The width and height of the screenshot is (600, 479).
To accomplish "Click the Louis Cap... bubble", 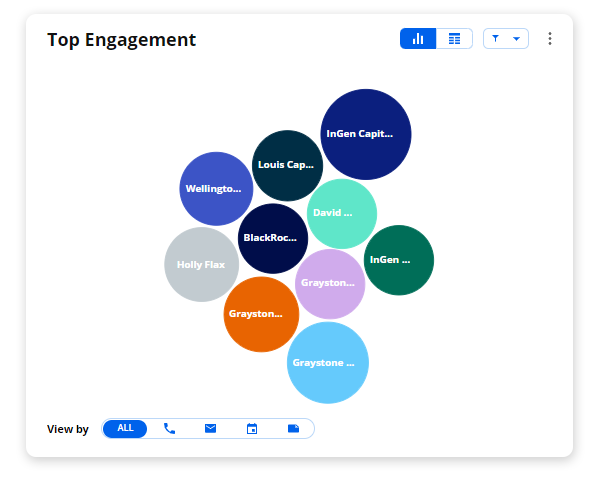I will [287, 165].
